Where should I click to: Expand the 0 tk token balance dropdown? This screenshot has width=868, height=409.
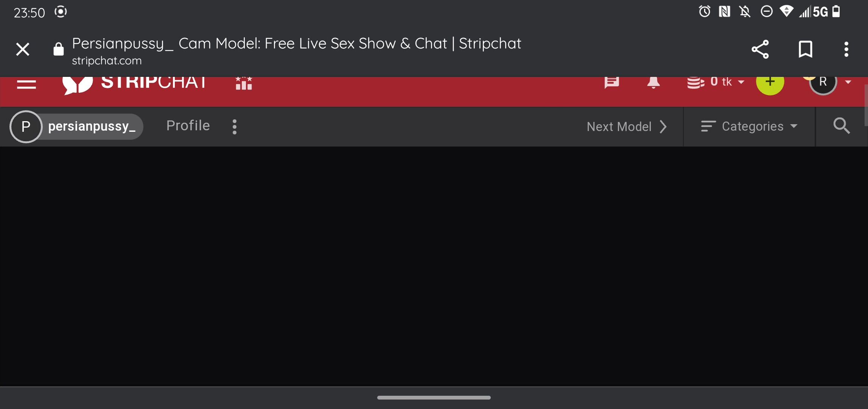coord(716,82)
